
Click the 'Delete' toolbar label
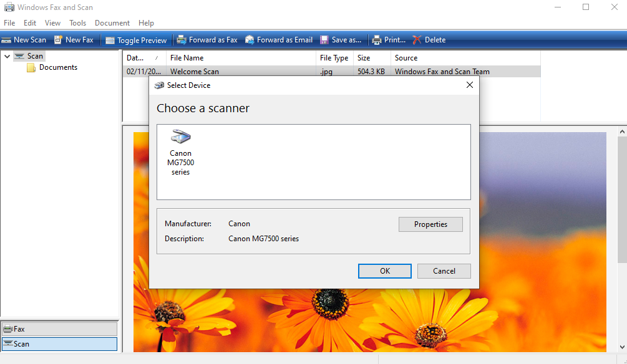pos(435,39)
